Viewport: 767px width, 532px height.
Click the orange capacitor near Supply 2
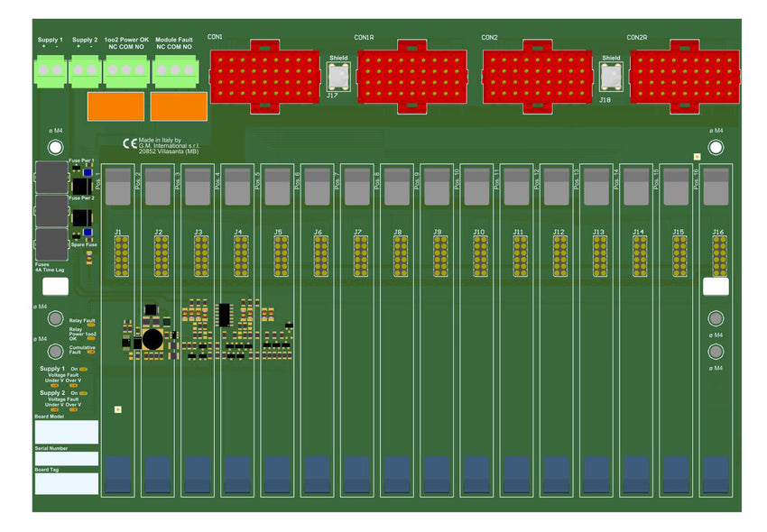coord(116,106)
